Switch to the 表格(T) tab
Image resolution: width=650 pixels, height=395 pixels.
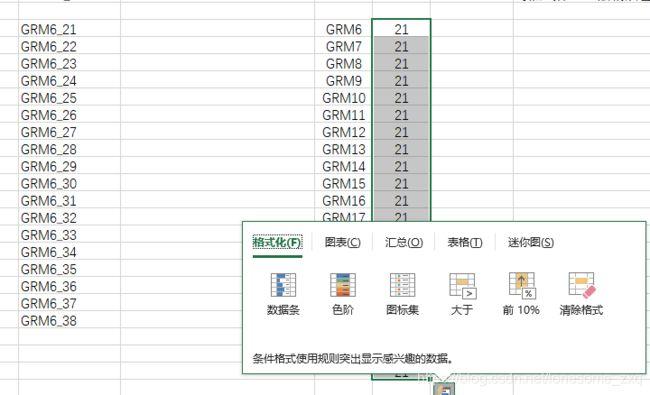click(465, 242)
